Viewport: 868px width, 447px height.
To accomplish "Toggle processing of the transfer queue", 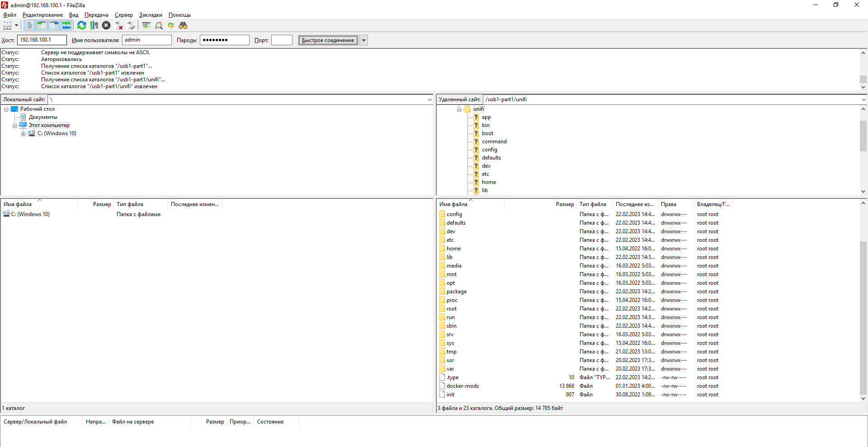I will [x=94, y=26].
